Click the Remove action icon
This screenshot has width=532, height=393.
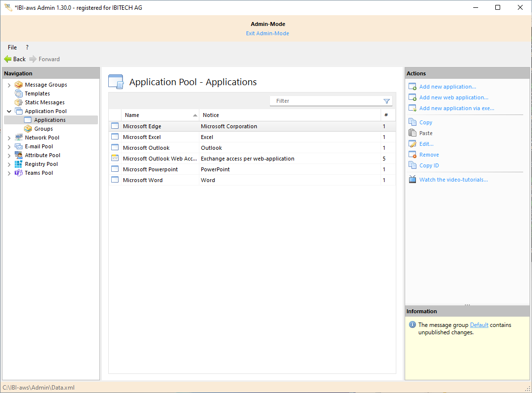[412, 155]
